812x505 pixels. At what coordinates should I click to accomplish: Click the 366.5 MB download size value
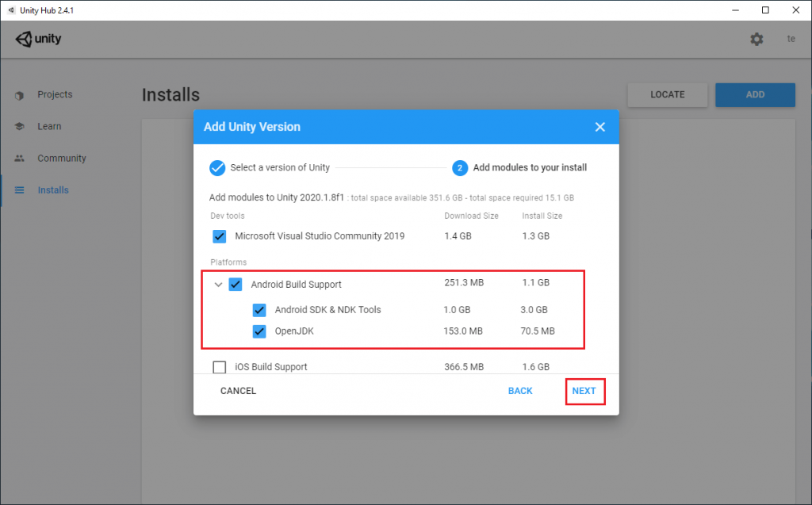464,367
